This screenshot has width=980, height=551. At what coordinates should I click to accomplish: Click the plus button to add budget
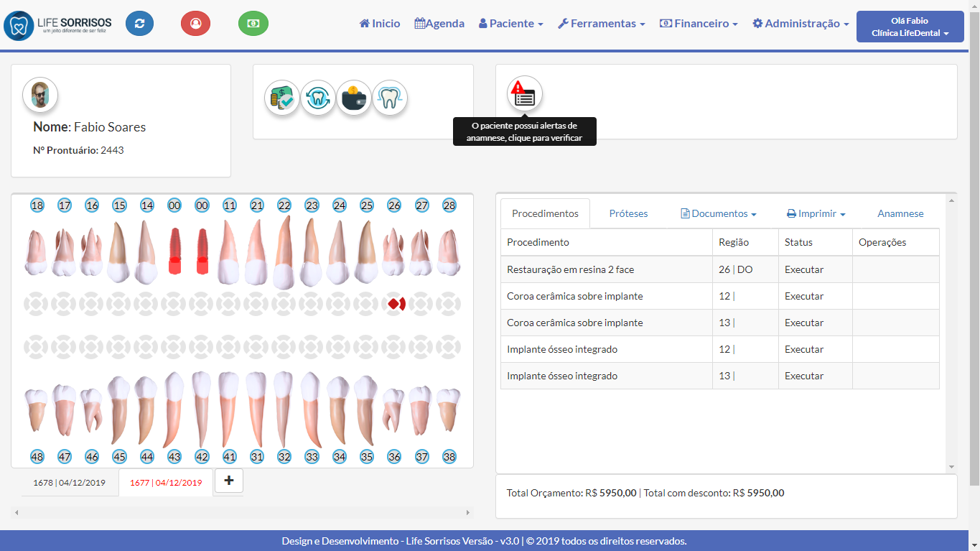coord(229,481)
